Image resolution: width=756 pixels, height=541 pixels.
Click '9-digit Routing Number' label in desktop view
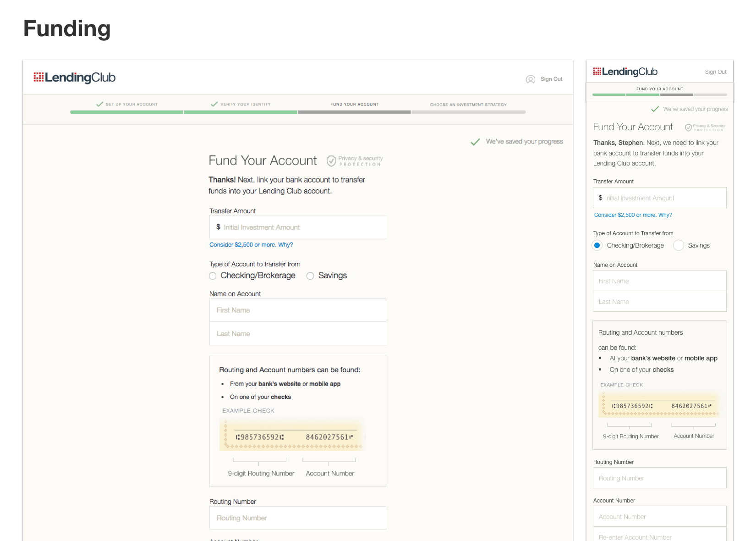click(x=261, y=474)
